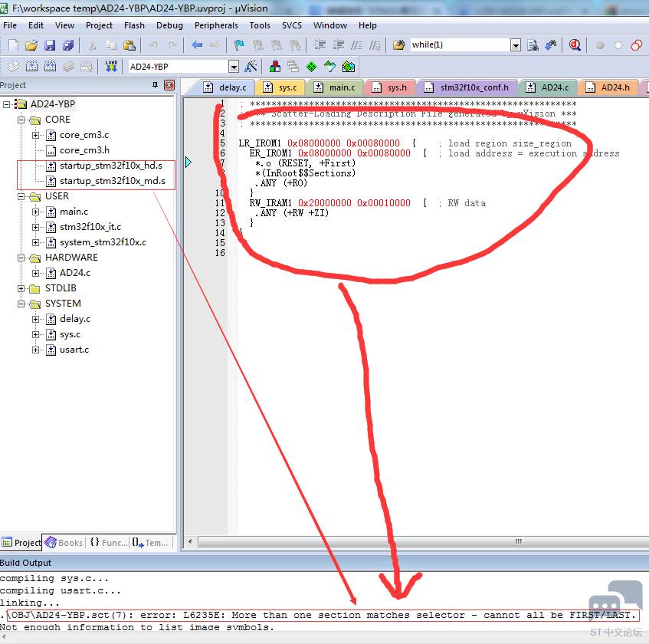Click the horizontal editor scrollbar

[x=422, y=542]
